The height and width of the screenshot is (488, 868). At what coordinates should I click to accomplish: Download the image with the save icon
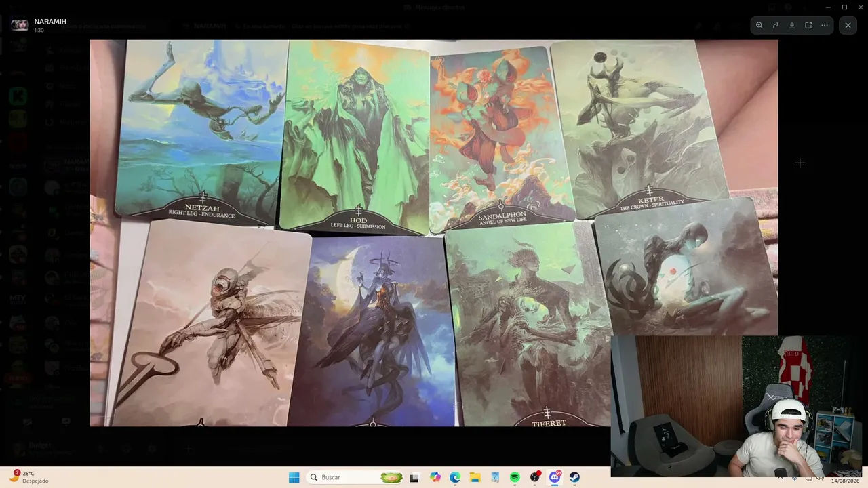(x=792, y=25)
